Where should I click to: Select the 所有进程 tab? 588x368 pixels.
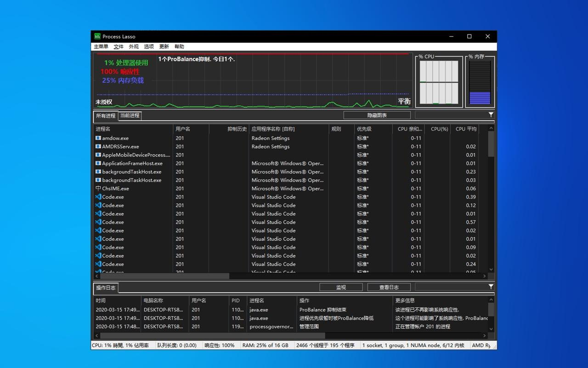tap(106, 116)
